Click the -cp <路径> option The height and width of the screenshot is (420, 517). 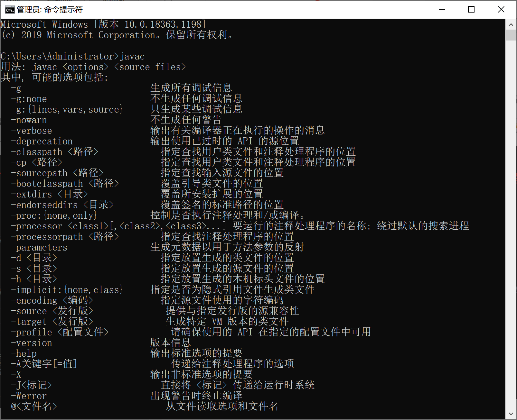coord(37,162)
